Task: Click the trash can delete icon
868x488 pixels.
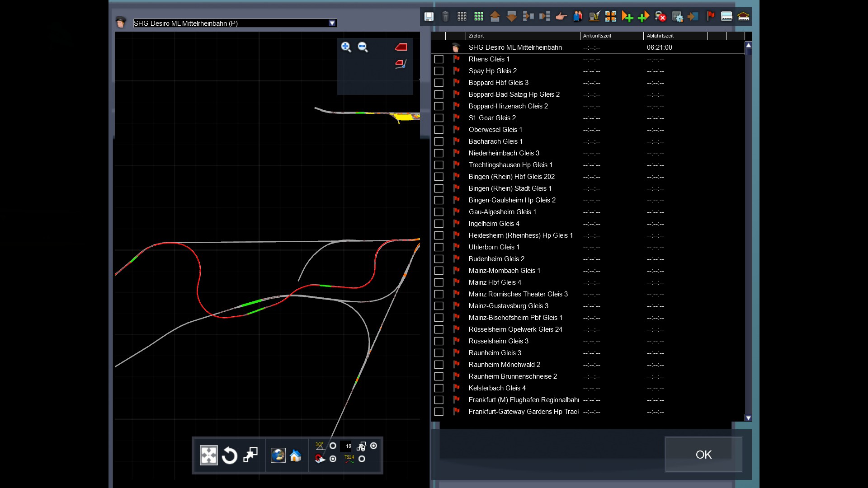Action: click(445, 17)
